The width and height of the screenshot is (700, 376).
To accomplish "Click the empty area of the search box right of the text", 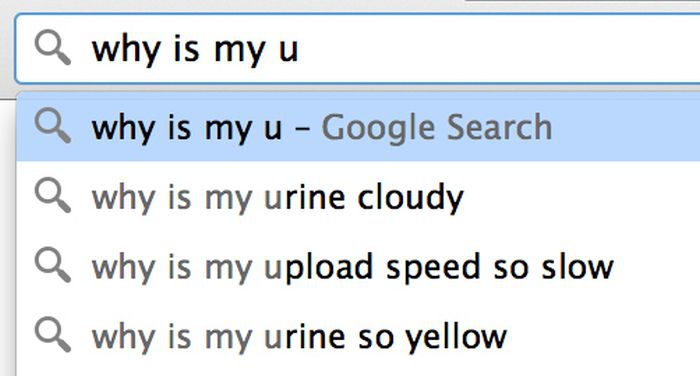I will click(500, 49).
